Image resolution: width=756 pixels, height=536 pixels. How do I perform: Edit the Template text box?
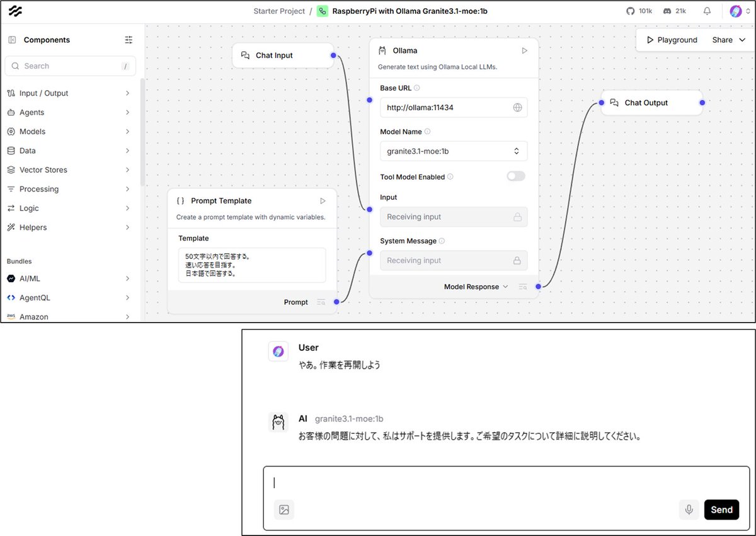[252, 265]
